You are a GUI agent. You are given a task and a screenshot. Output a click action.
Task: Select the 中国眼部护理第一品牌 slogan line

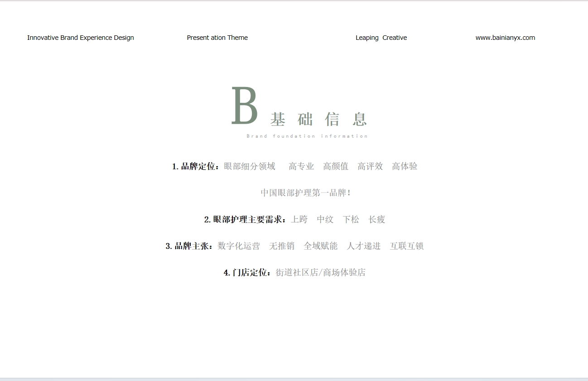306,193
